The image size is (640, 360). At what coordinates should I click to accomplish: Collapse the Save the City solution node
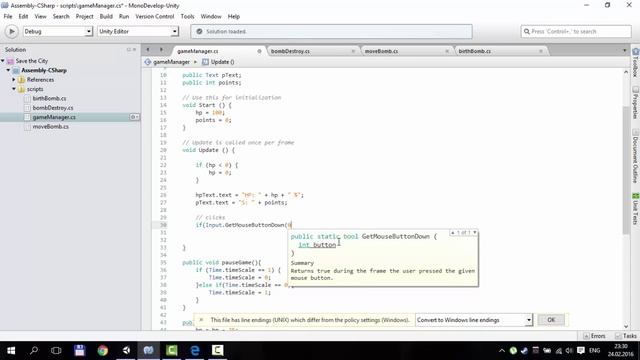pos(3,61)
